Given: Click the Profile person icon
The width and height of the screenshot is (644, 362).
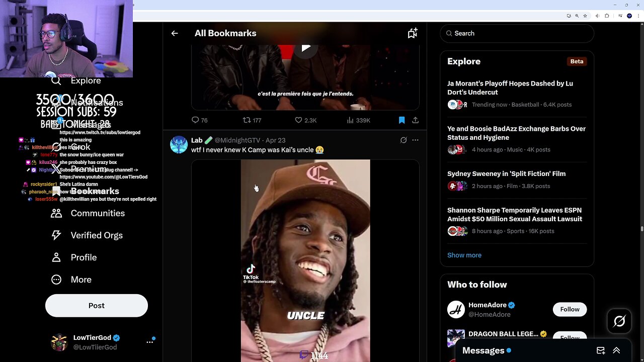Looking at the screenshot, I should (56, 257).
